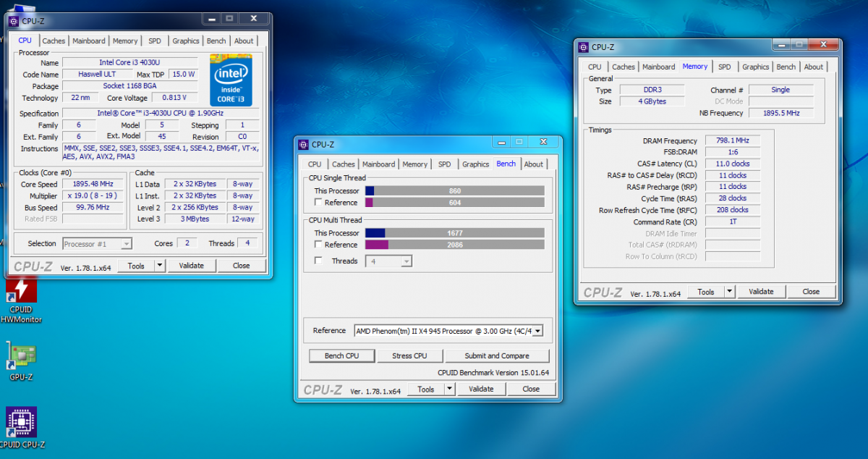Go to Caches tab in Memory window
The height and width of the screenshot is (459, 868).
click(x=624, y=67)
